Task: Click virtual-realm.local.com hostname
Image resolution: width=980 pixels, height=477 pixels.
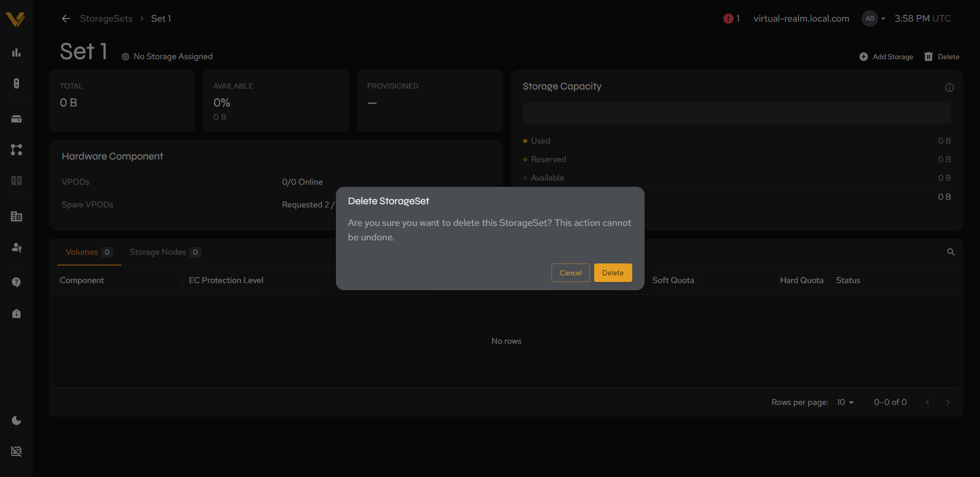Action: (x=801, y=19)
